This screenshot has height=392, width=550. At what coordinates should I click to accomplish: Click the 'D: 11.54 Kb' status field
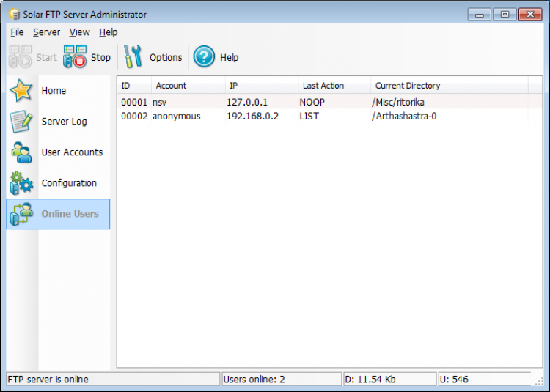click(389, 380)
